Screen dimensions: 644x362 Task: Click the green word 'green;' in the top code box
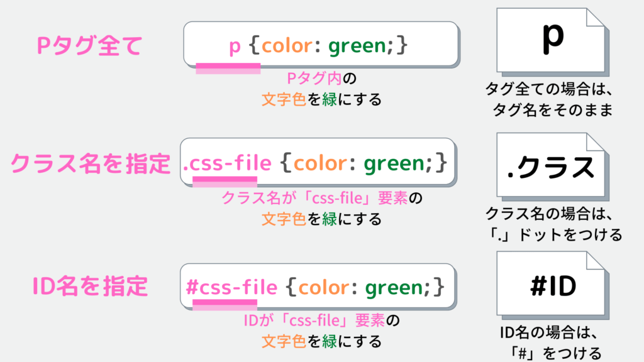pos(357,45)
